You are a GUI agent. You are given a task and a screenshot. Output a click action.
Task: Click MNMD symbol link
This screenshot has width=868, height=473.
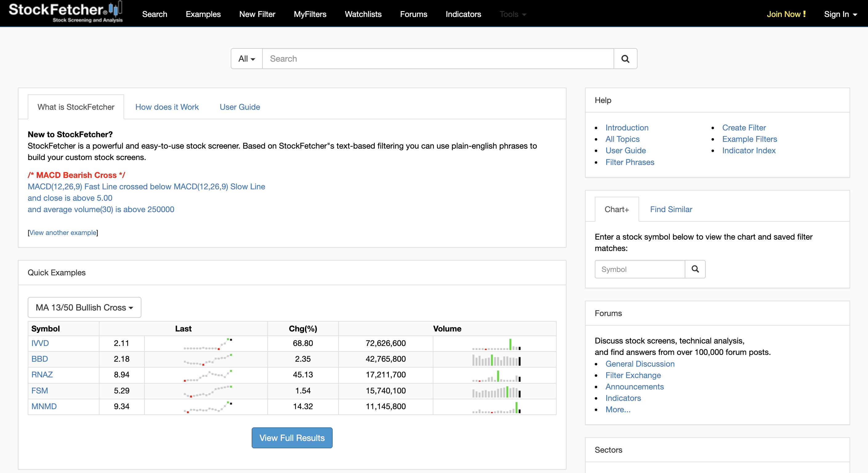[x=44, y=406]
